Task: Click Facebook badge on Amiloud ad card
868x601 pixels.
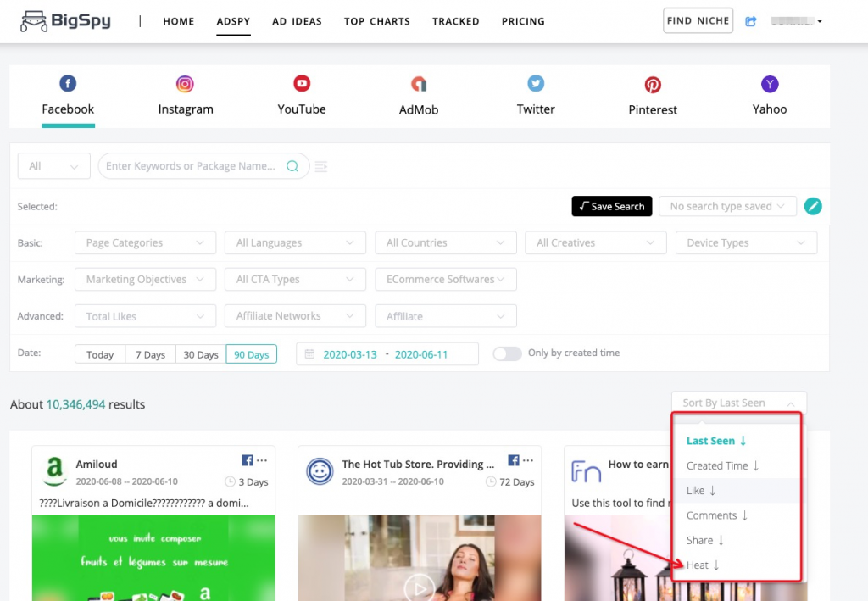Action: (248, 460)
